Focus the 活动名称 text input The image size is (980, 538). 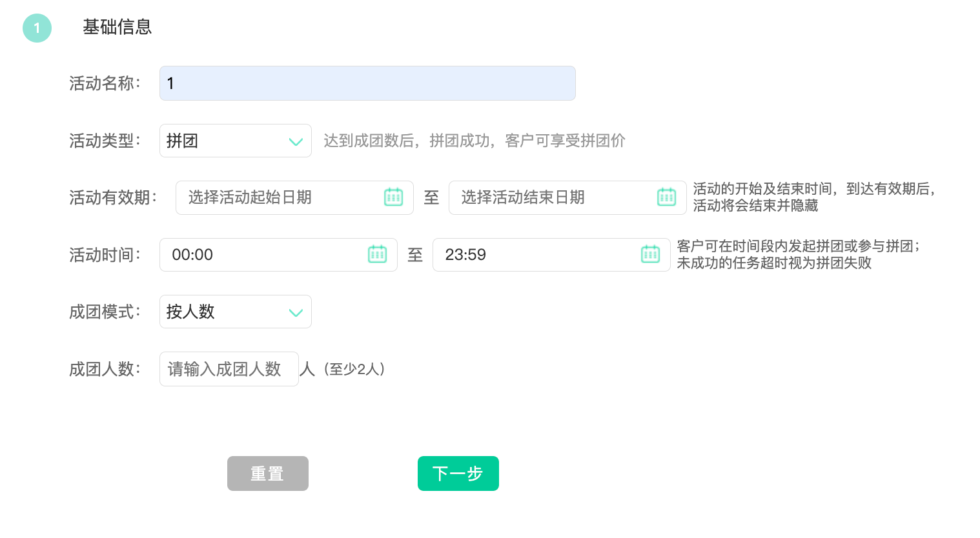tap(367, 83)
